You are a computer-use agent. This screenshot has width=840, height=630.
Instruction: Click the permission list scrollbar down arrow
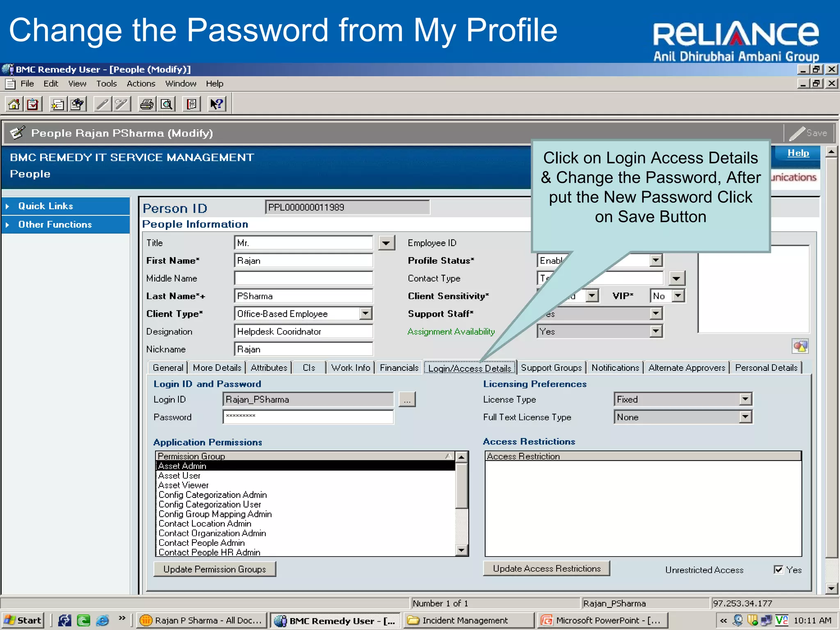[x=462, y=550]
